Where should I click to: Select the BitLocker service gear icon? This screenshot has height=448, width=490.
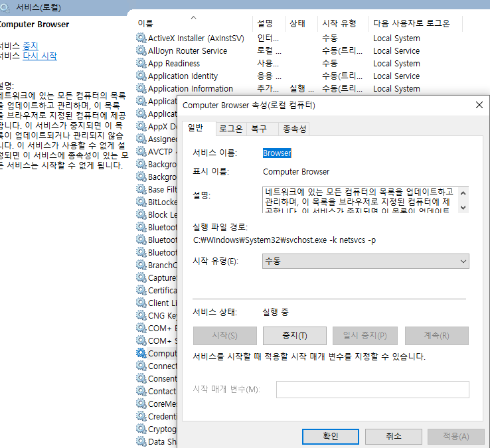click(x=141, y=202)
